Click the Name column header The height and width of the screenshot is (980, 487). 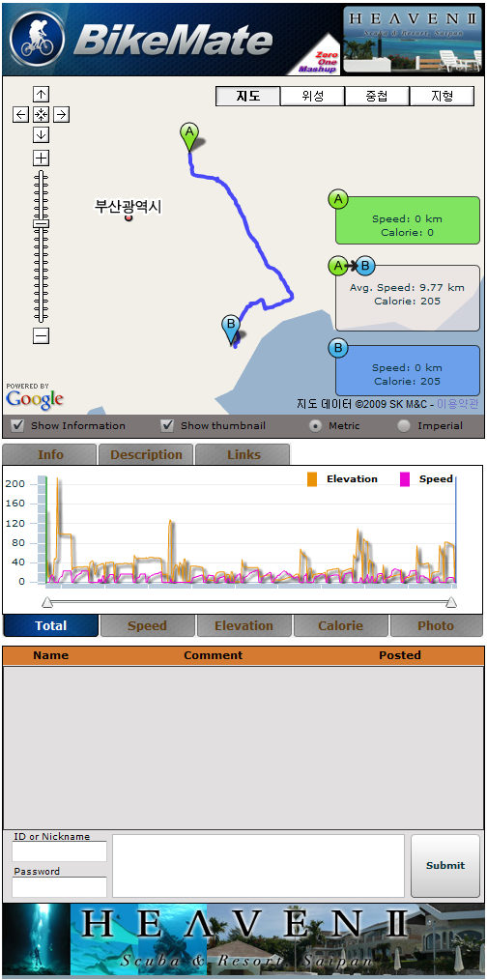pyautogui.click(x=51, y=655)
